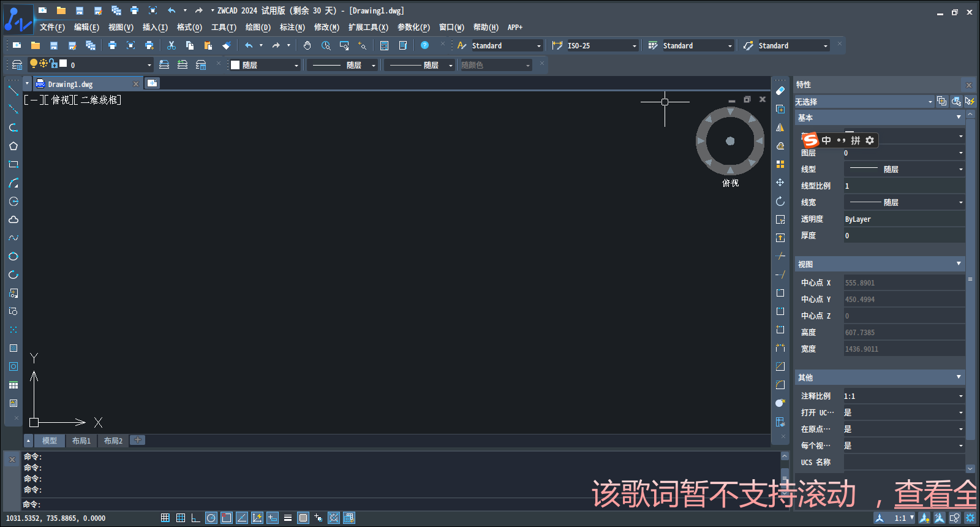
Task: Toggle Polar tracking in status bar
Action: (211, 518)
